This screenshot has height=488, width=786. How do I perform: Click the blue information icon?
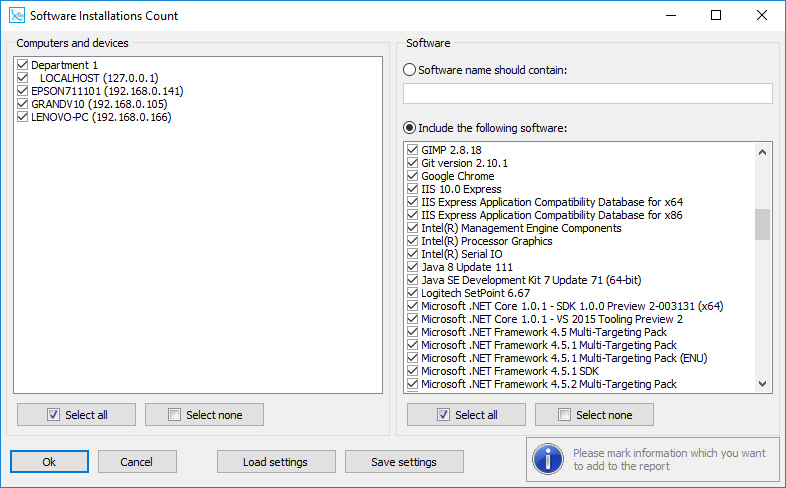coord(548,459)
